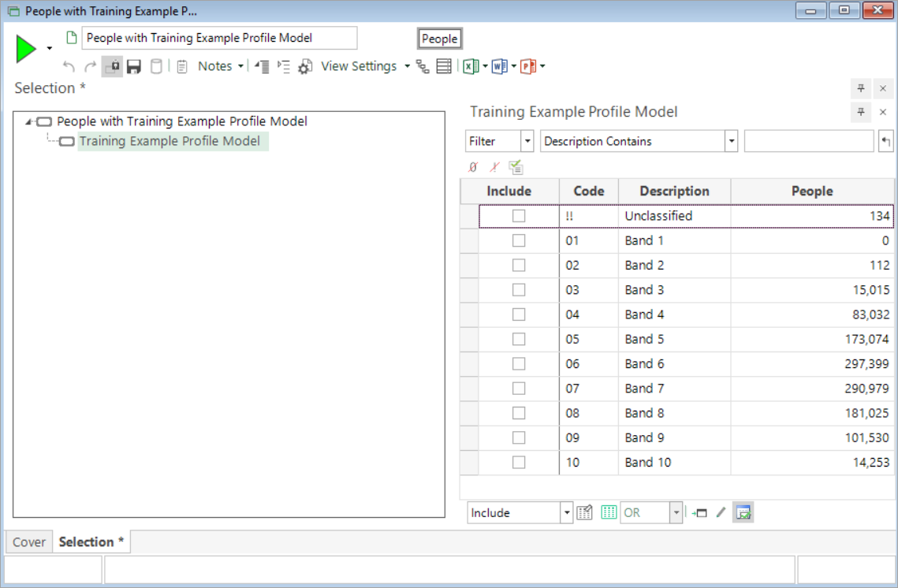The image size is (898, 588).
Task: Tick the Band 6 include checkbox
Action: (x=519, y=363)
